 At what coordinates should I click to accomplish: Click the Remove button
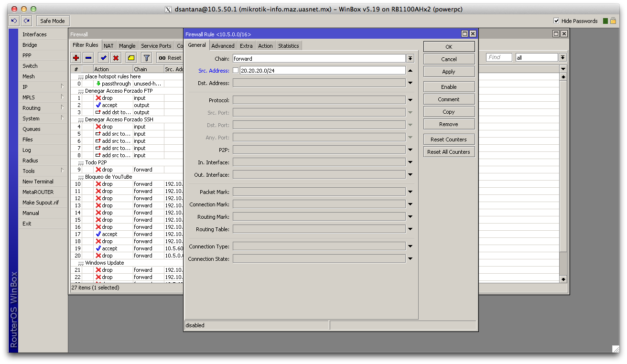449,124
